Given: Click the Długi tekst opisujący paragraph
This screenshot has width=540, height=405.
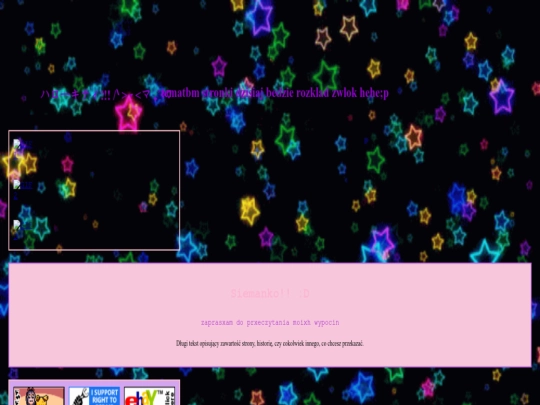Looking at the screenshot, I should 270,343.
